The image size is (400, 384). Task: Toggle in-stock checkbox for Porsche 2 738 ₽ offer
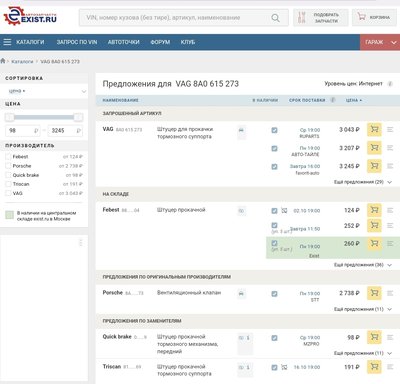(x=274, y=294)
